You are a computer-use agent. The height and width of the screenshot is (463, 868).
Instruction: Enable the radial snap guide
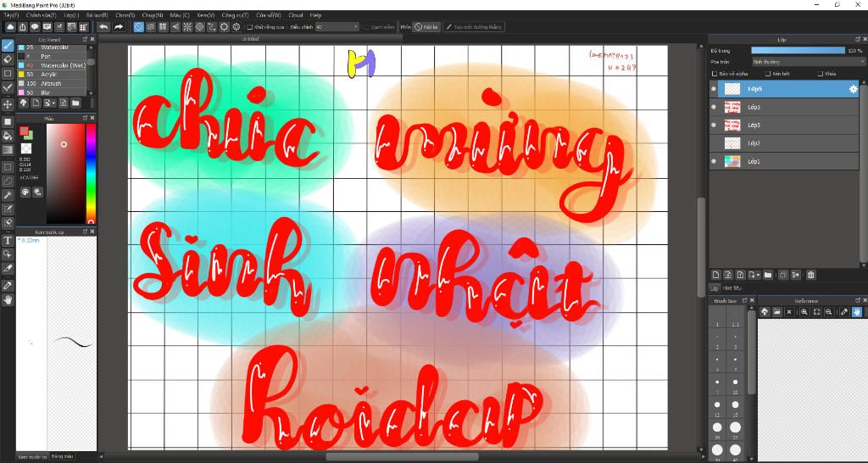pos(187,26)
